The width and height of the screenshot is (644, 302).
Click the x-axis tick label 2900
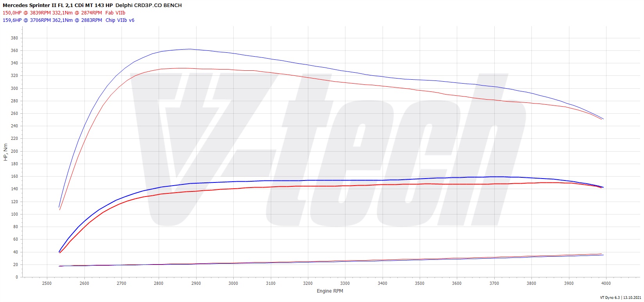click(196, 283)
